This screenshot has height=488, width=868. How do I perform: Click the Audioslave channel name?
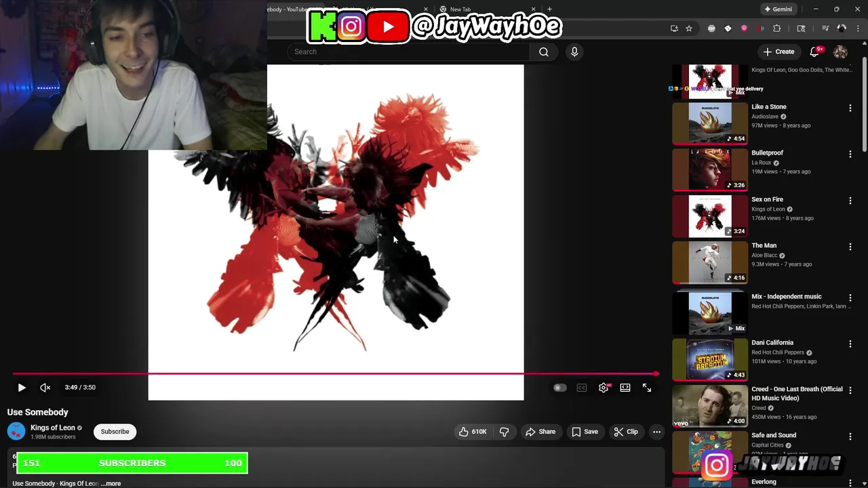(x=765, y=117)
